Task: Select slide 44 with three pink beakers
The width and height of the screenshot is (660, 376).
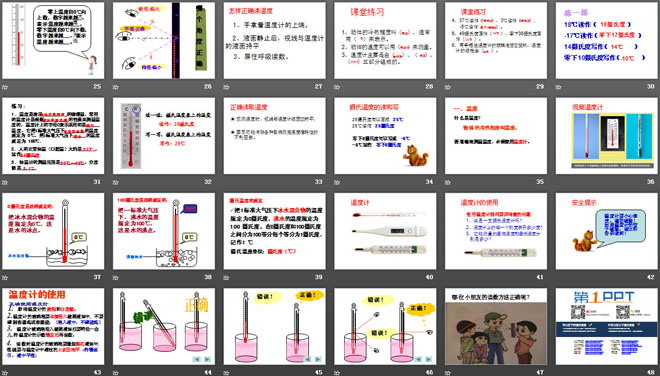Action: pos(164,326)
